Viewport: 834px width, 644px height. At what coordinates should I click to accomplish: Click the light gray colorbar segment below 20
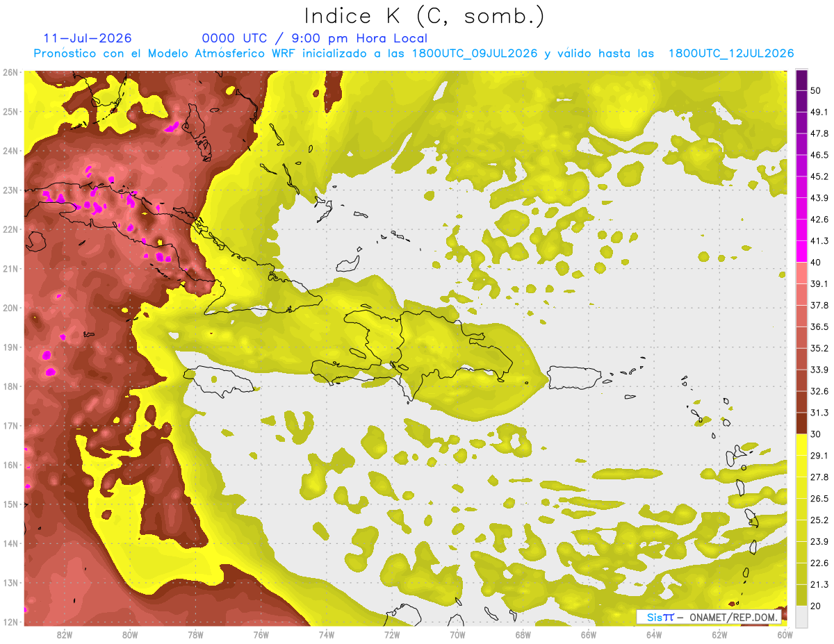point(801,616)
